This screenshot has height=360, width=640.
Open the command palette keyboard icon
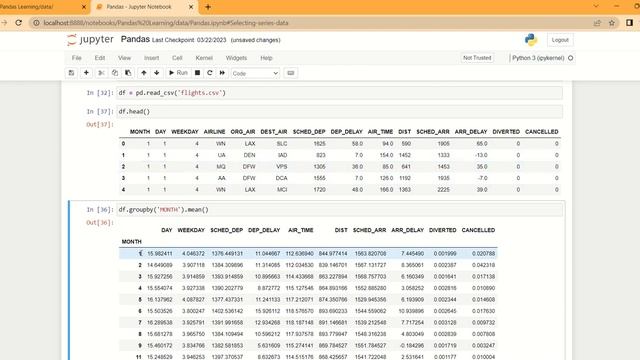291,73
